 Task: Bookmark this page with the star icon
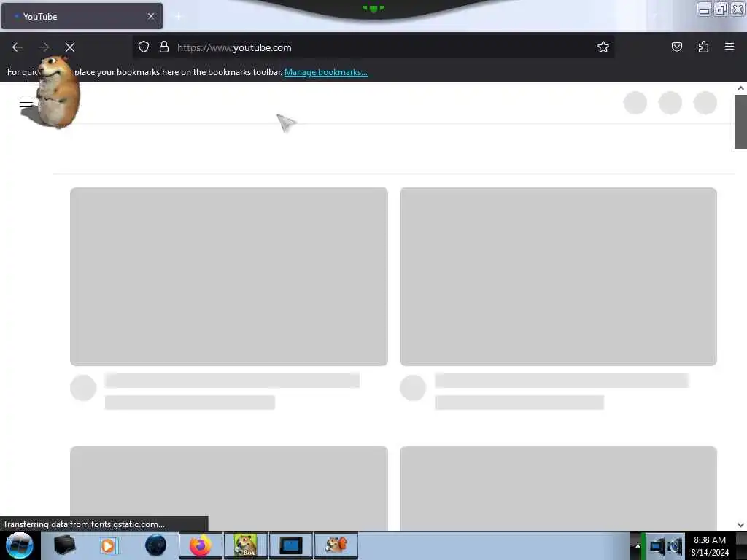[603, 47]
